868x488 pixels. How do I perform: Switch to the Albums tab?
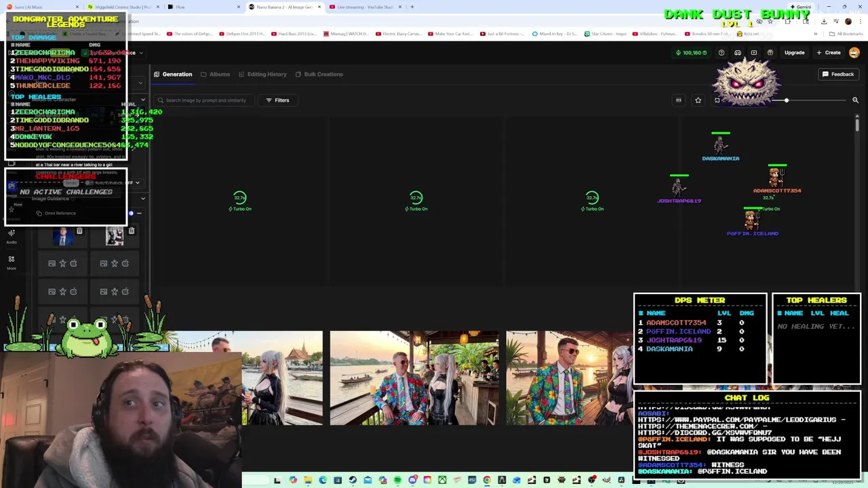tap(216, 74)
